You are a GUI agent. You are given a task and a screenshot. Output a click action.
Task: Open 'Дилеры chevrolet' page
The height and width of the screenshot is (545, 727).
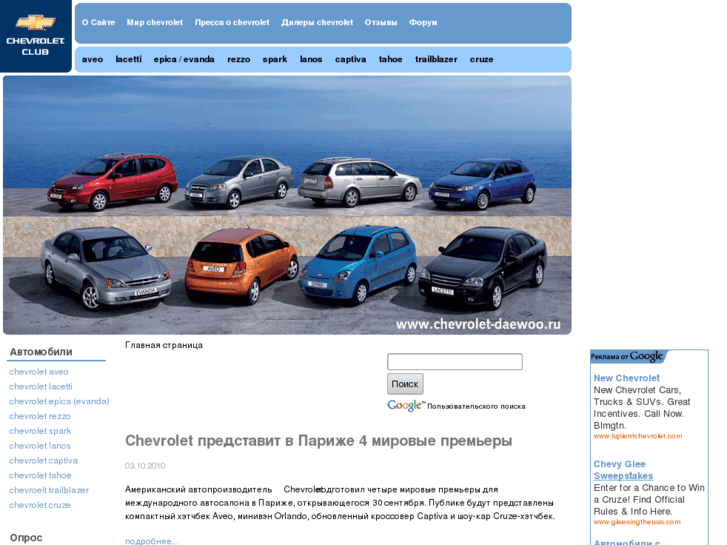[x=317, y=22]
